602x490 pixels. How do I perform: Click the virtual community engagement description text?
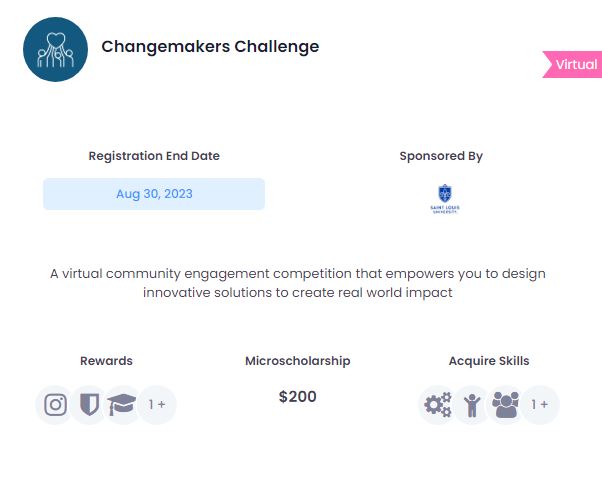tap(298, 283)
